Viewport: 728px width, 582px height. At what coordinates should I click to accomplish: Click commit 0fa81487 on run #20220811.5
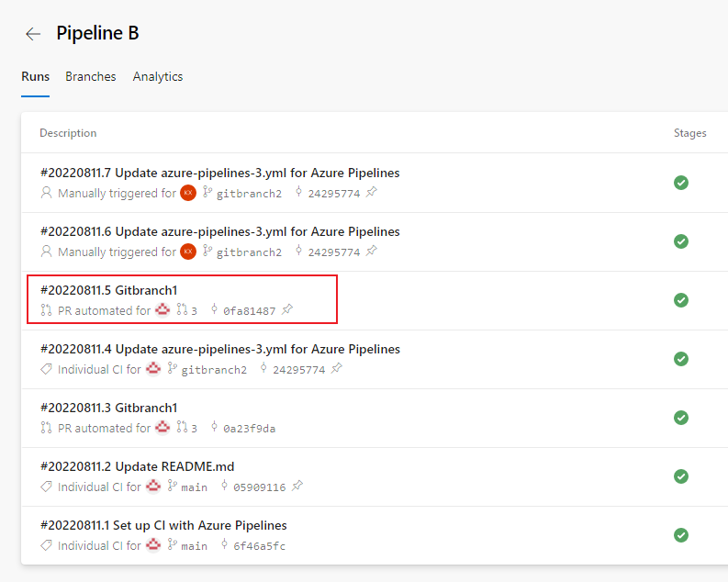249,311
